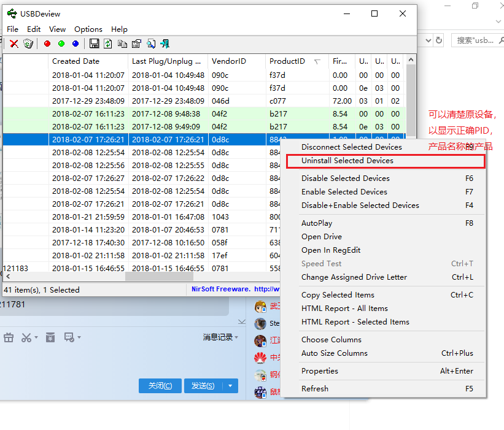Open the scissors screenshot dropdown arrow

click(x=36, y=338)
